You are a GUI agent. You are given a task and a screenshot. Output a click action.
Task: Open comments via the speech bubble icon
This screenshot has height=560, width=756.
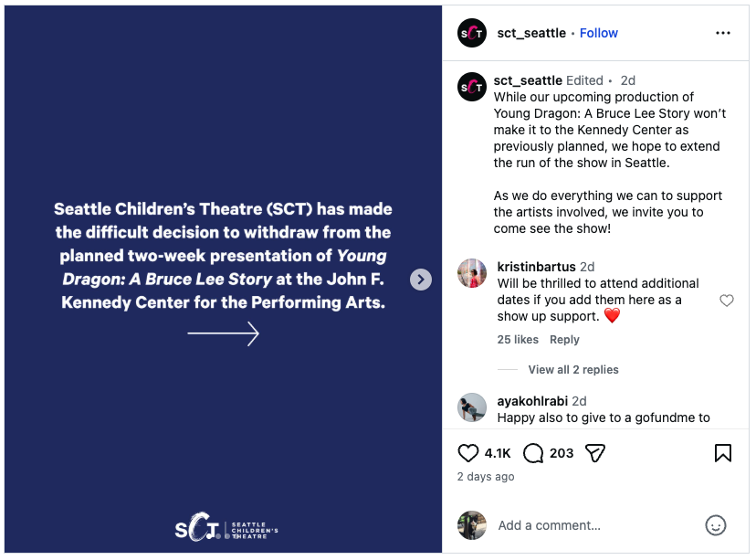[x=533, y=453]
